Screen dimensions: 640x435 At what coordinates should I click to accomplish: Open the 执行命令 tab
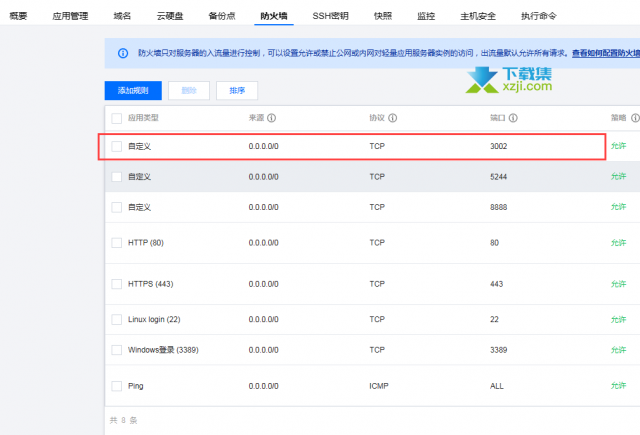point(539,16)
